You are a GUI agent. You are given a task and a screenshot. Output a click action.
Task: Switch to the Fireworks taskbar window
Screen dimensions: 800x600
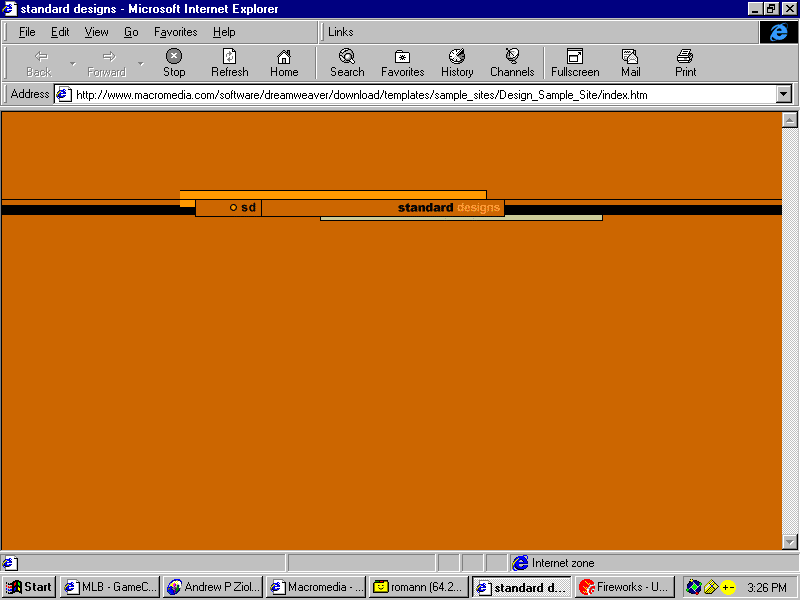click(x=625, y=587)
